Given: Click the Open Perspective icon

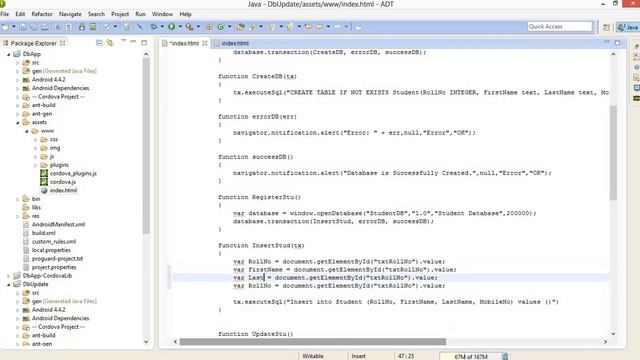Looking at the screenshot, I should tap(606, 27).
